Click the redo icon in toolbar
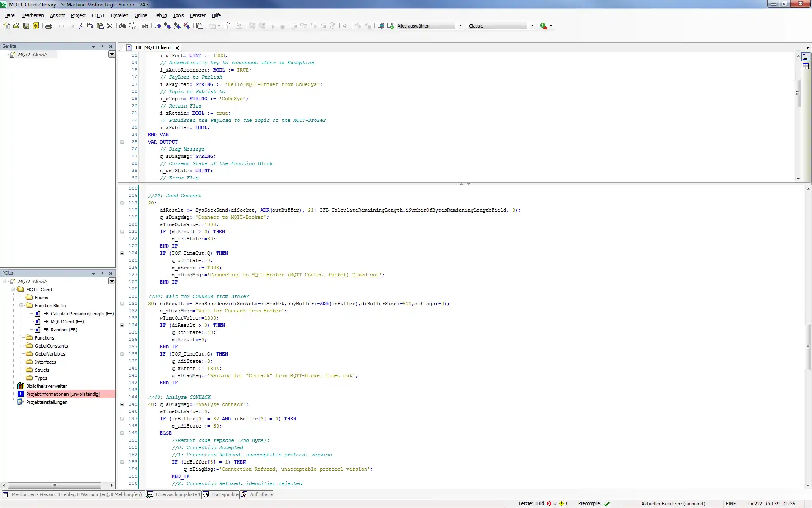Image resolution: width=812 pixels, height=508 pixels. pos(70,26)
